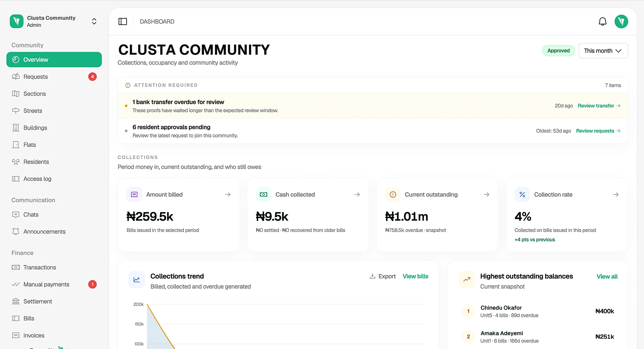Select Overview in the sidebar
The width and height of the screenshot is (644, 349).
(54, 60)
